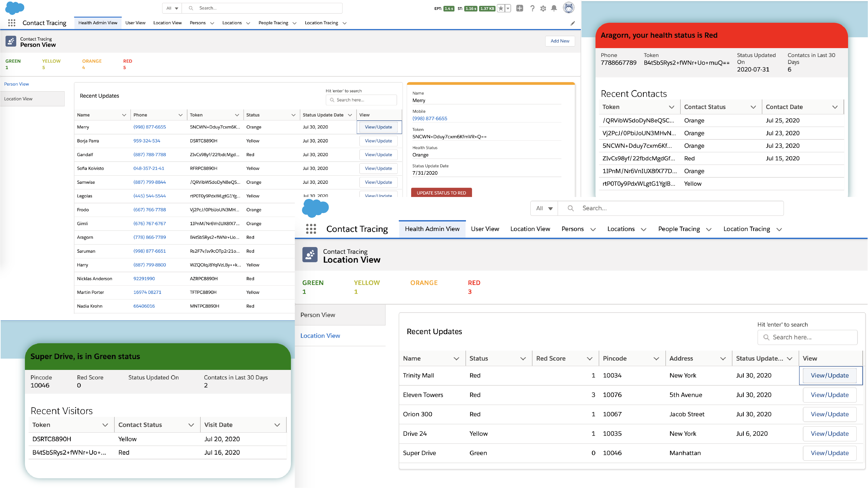Screen dimensions: 868x488
Task: Click the Merry mobile number link in the details panel
Action: coord(430,119)
